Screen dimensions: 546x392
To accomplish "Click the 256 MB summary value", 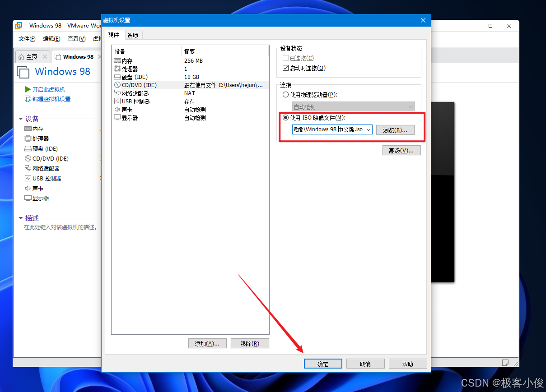I will (193, 60).
